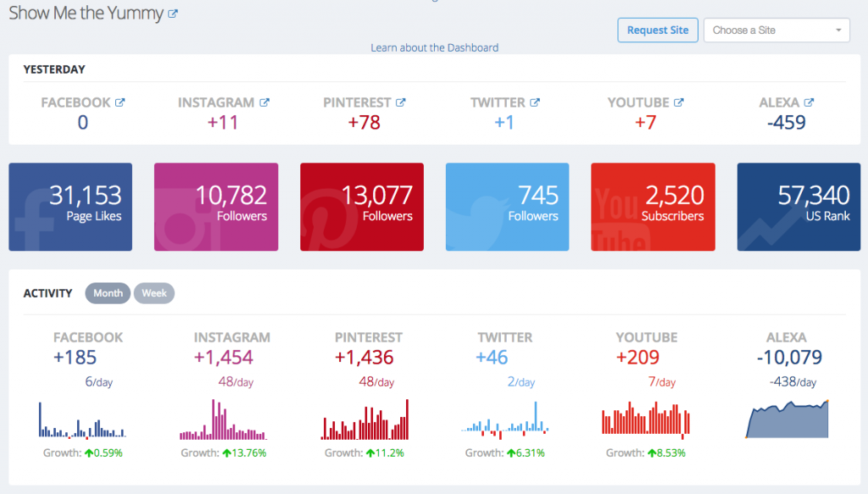The height and width of the screenshot is (494, 868).
Task: Open Twitter external link icon in Yesterday
Action: click(535, 103)
